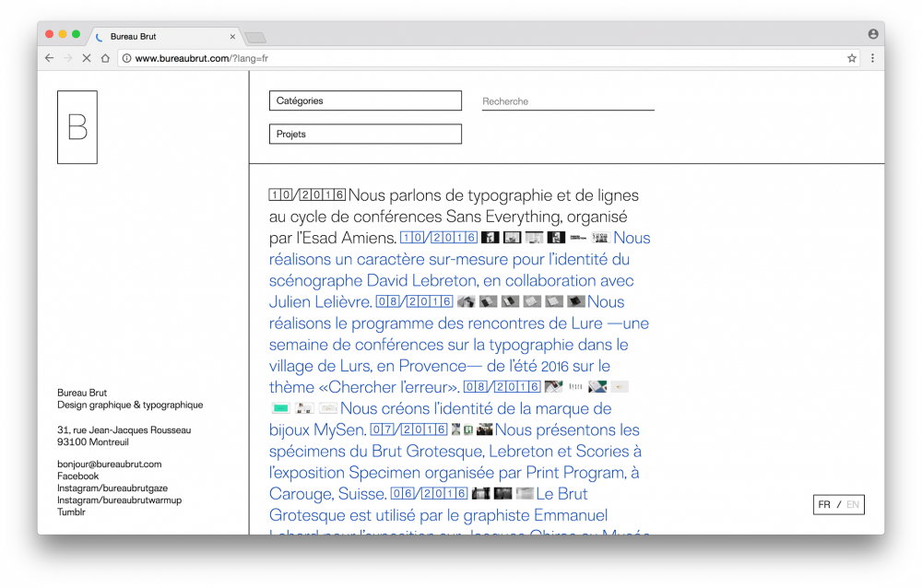Click the Bureau Brut 'B' logo
Viewport: 922px width, 588px height.
click(x=77, y=127)
